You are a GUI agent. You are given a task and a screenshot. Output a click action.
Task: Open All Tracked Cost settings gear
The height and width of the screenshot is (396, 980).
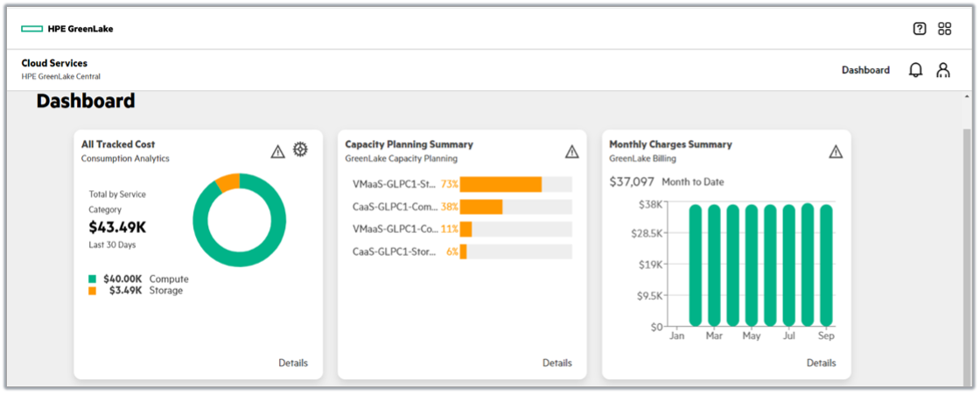click(300, 150)
